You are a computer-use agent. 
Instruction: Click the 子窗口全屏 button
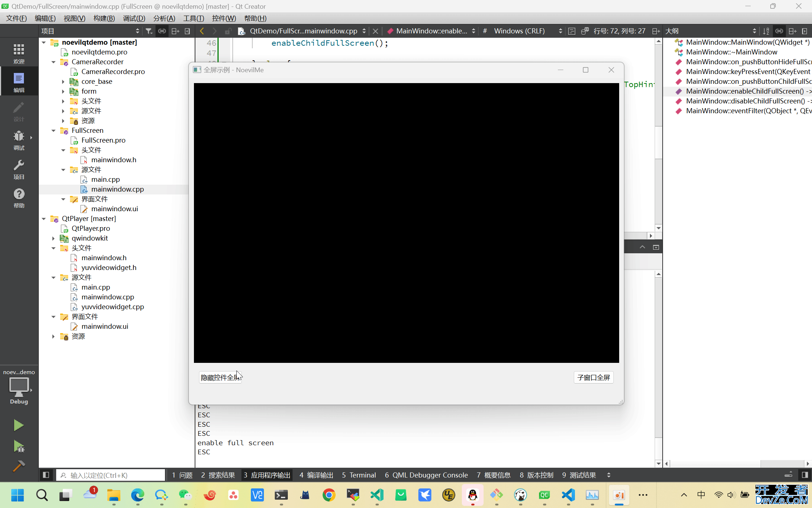click(x=593, y=377)
